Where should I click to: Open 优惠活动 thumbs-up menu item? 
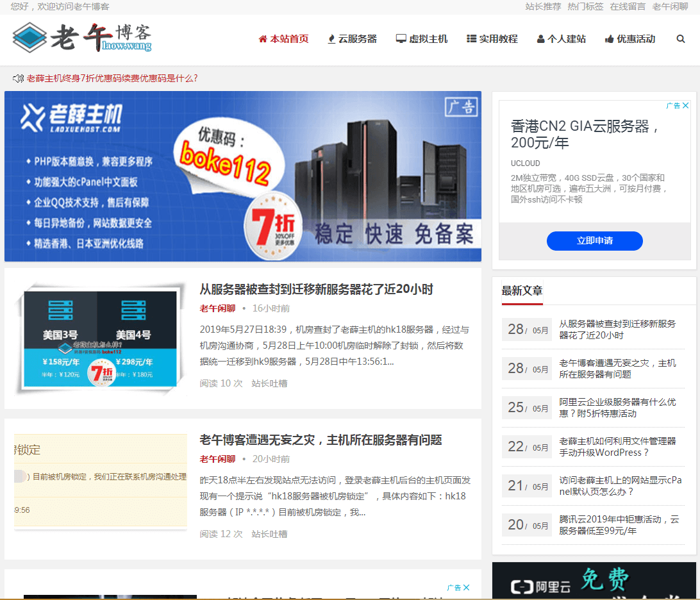click(630, 39)
